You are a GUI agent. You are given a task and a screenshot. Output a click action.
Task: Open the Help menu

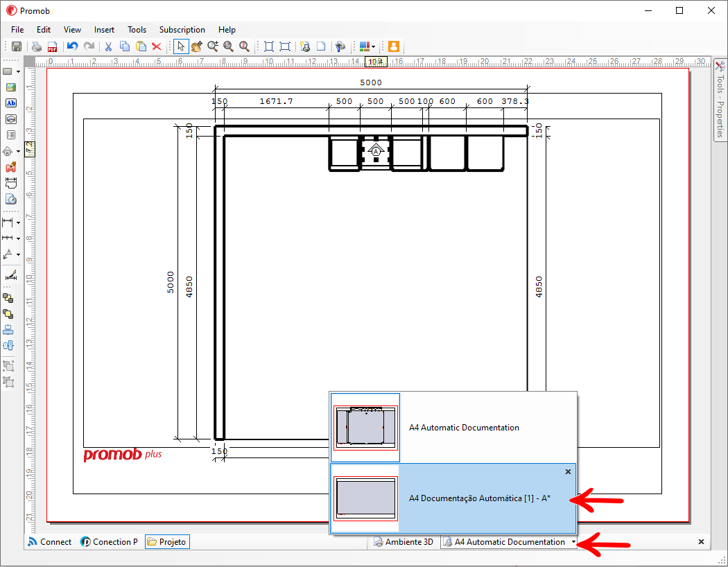tap(227, 30)
